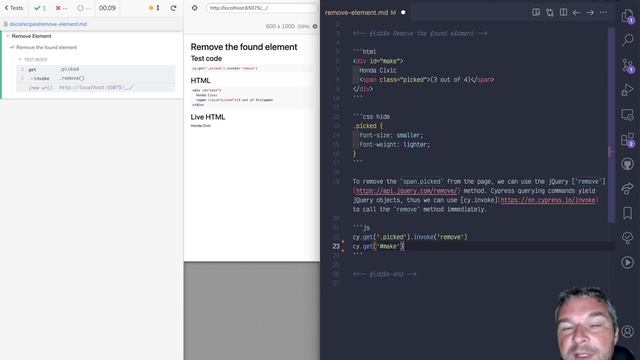Click the open changes icon in editor toolbar

point(550,12)
